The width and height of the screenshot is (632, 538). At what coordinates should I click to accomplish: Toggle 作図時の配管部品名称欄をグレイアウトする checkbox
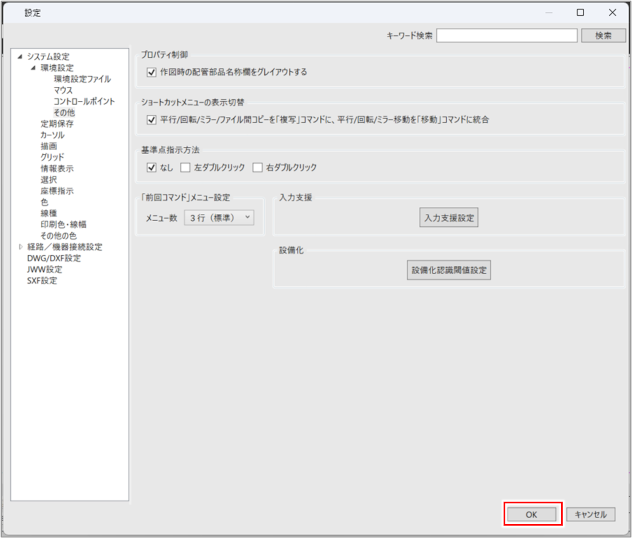coord(152,72)
